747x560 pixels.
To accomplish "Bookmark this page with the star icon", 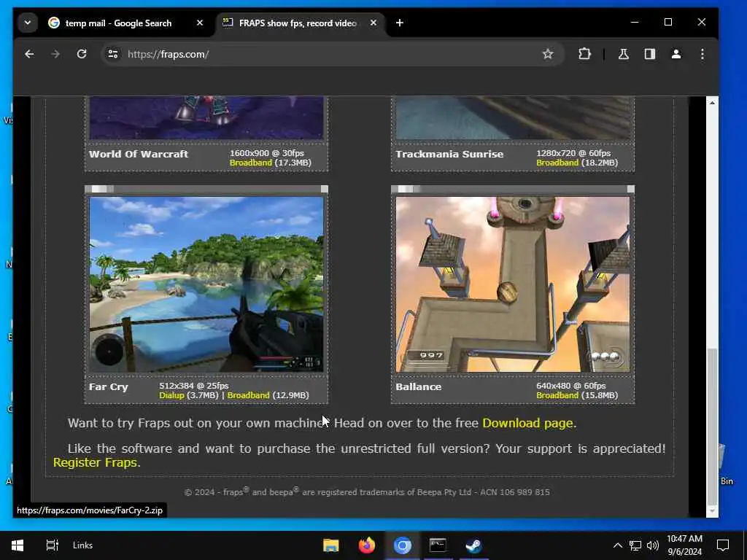I will (x=548, y=54).
